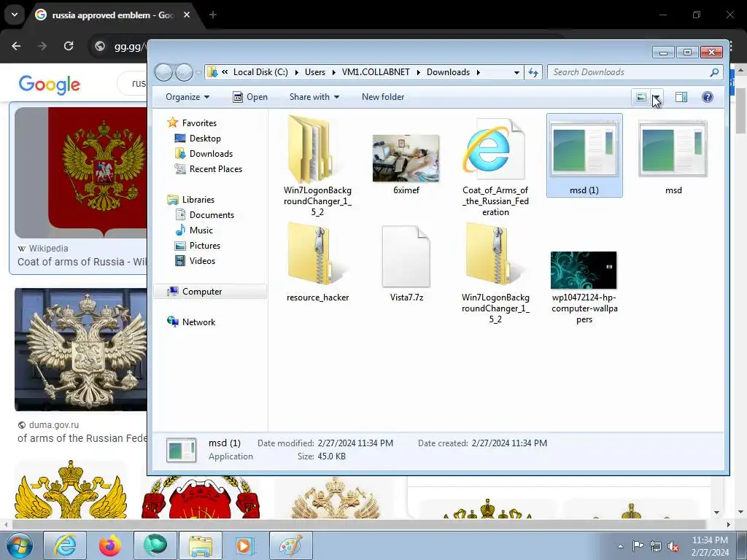Open the address bar history dropdown
This screenshot has width=747, height=560.
point(516,72)
